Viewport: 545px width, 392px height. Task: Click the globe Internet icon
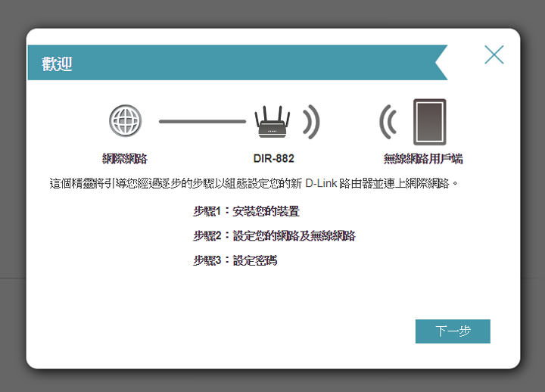pos(125,121)
